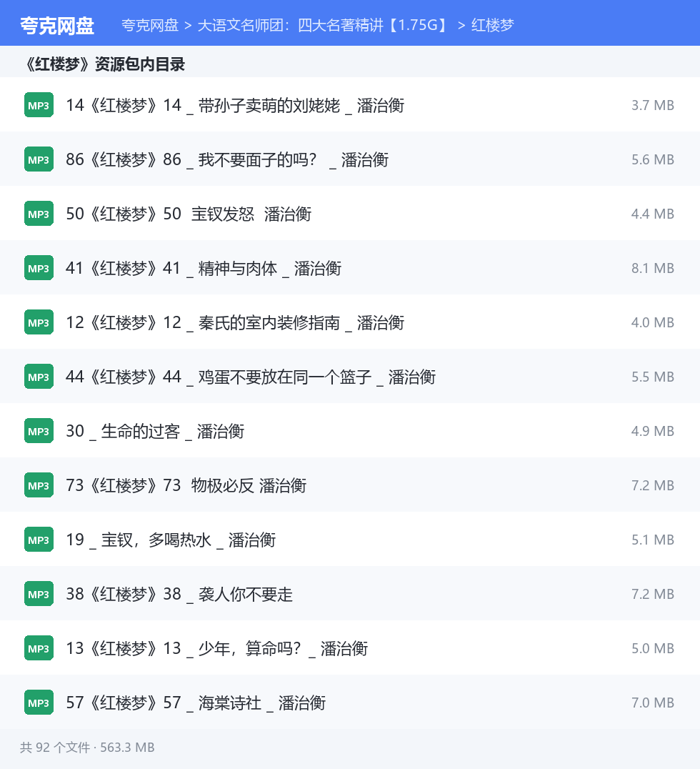The image size is (700, 769).
Task: Click the 4.0 MB size value
Action: pyautogui.click(x=652, y=322)
